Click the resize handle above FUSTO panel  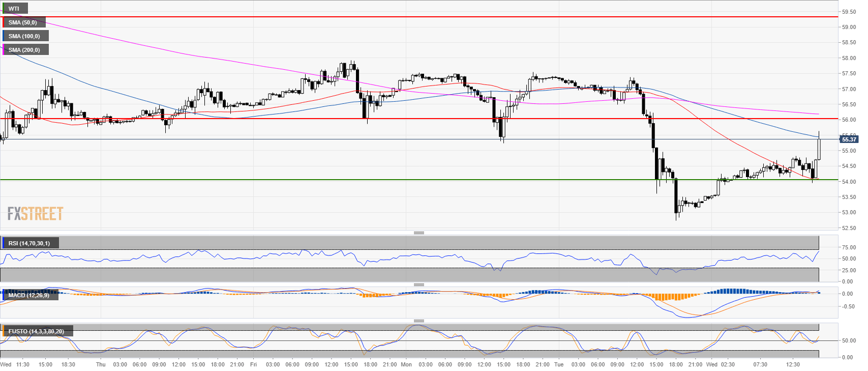tap(418, 321)
